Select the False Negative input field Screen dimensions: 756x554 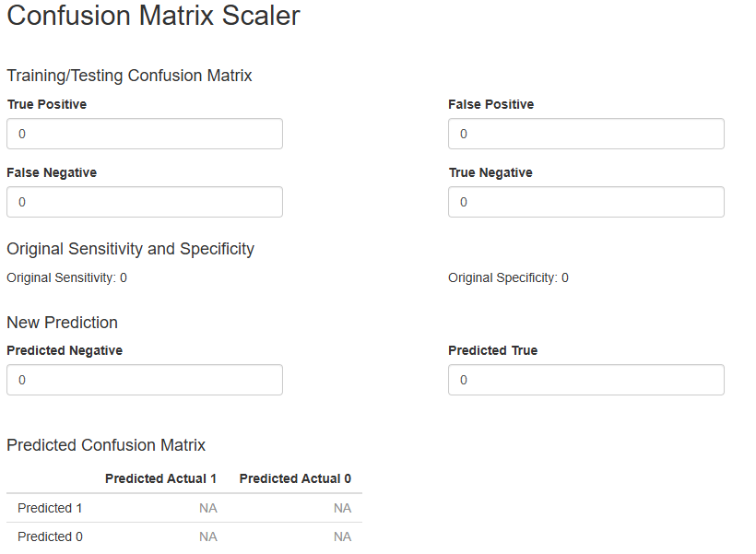145,202
